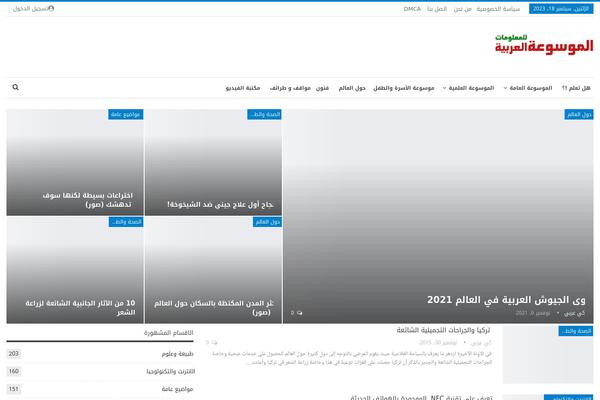This screenshot has width=600, height=400.
Task: Open مواضيع عامة category in sidebar list
Action: point(177,389)
